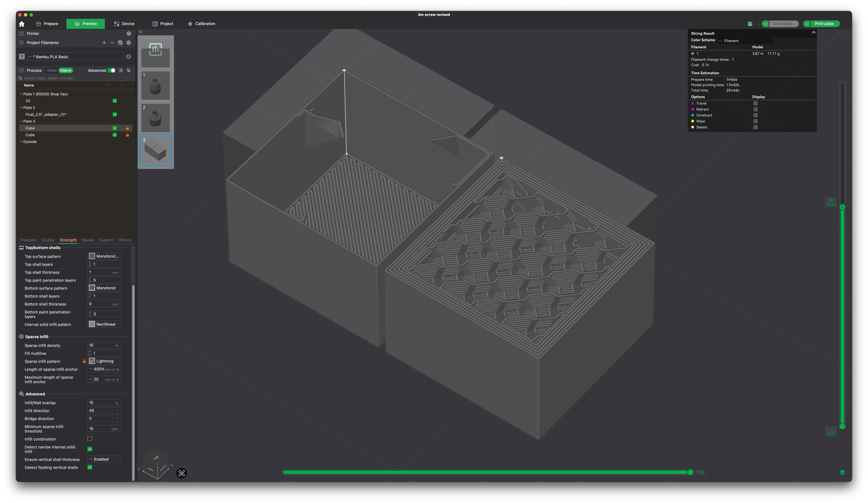Add a new project filament with plus icon

click(x=104, y=43)
